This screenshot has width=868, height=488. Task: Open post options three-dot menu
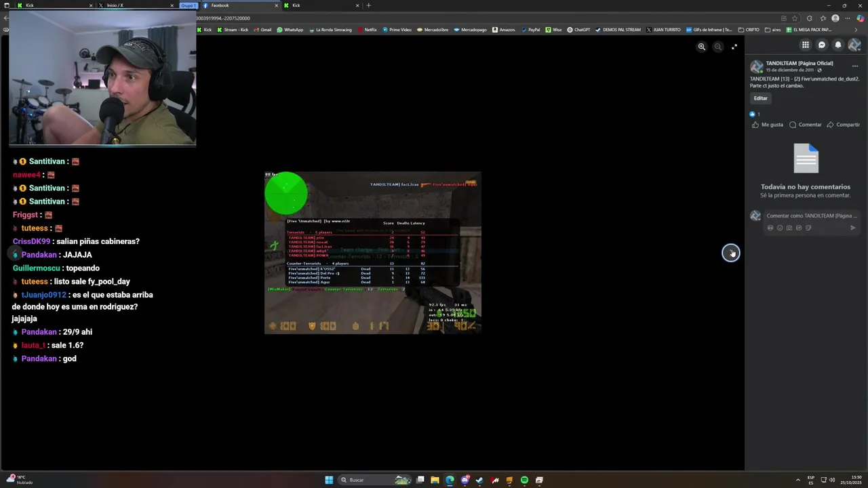tap(855, 66)
